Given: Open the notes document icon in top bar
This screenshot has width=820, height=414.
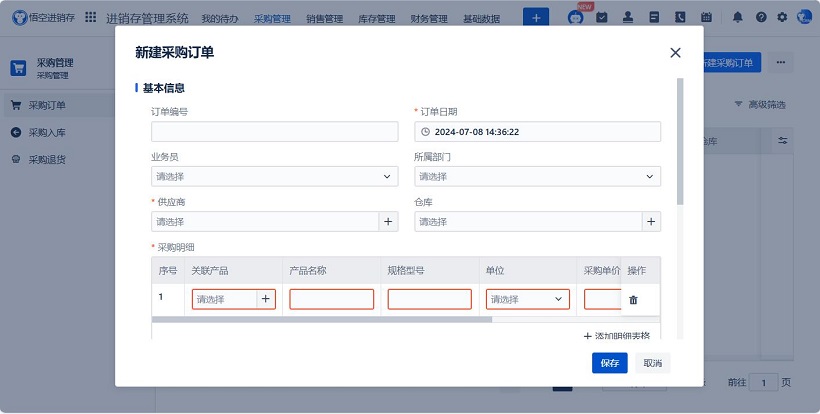Looking at the screenshot, I should pyautogui.click(x=654, y=17).
